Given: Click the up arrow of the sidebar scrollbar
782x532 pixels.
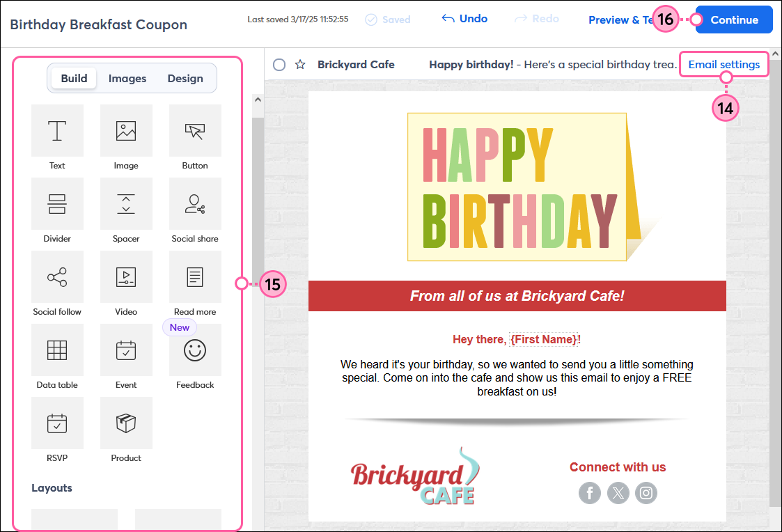Looking at the screenshot, I should (x=258, y=100).
